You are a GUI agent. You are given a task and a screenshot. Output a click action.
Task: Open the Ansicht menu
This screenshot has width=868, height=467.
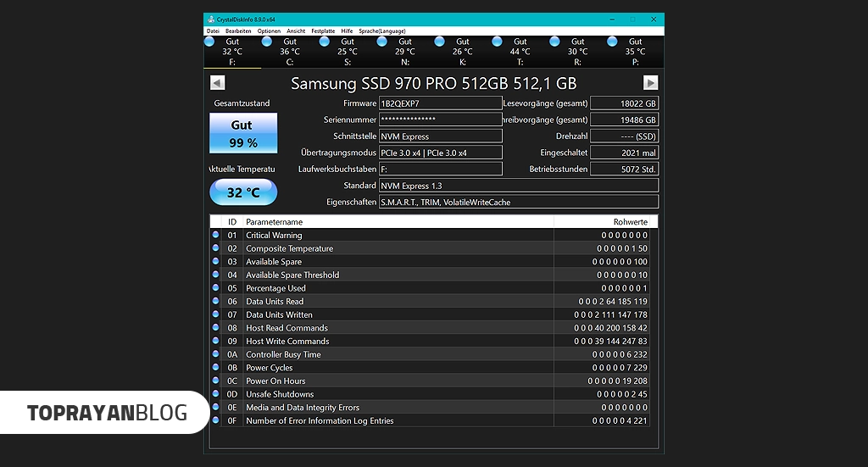(x=296, y=31)
